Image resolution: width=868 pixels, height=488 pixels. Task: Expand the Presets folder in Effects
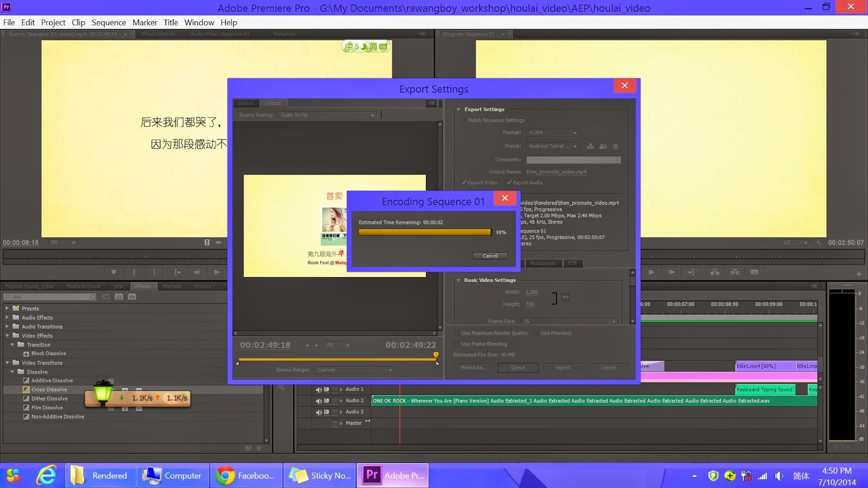[x=7, y=308]
